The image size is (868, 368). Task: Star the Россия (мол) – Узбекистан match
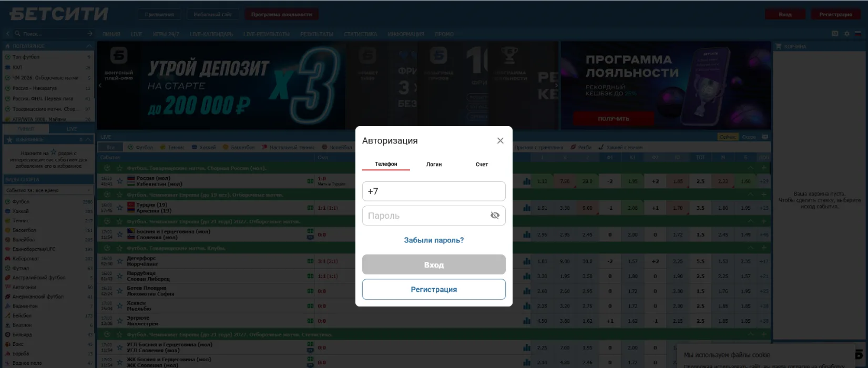pyautogui.click(x=120, y=181)
